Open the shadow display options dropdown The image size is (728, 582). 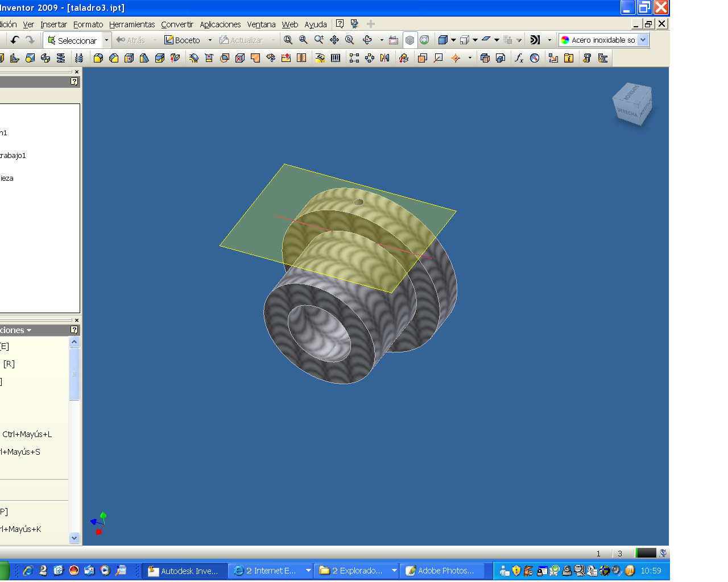[475, 40]
